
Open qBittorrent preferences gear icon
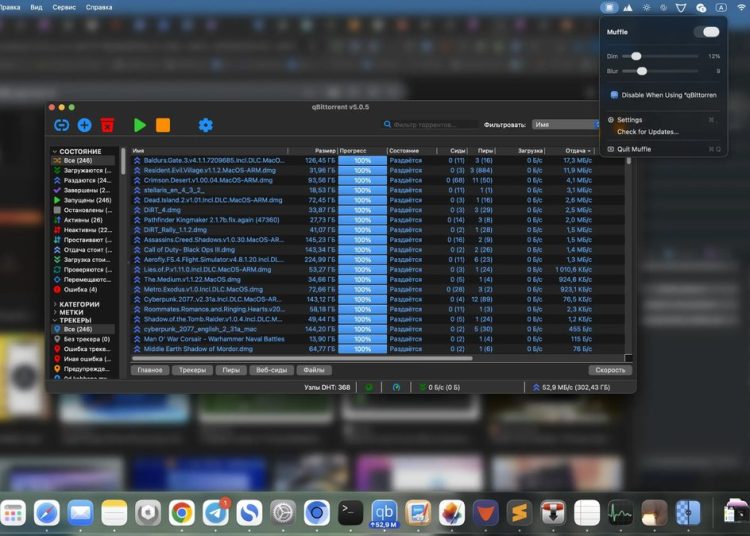(x=205, y=125)
